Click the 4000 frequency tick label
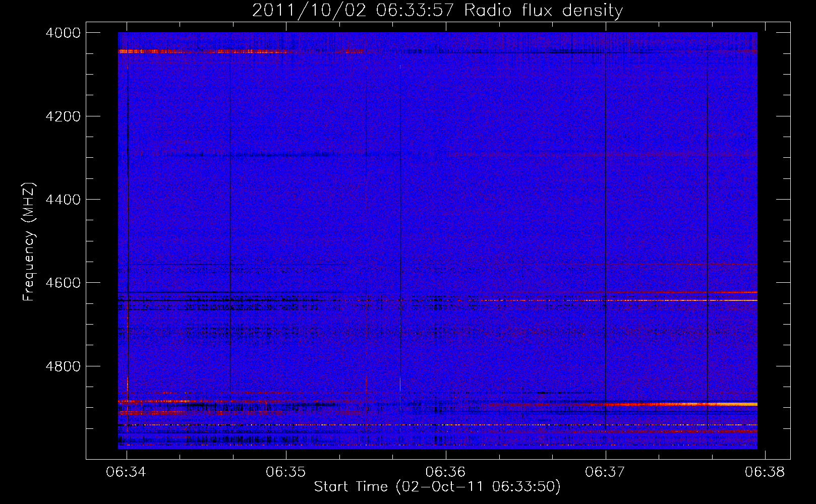This screenshot has height=504, width=816. pyautogui.click(x=63, y=33)
